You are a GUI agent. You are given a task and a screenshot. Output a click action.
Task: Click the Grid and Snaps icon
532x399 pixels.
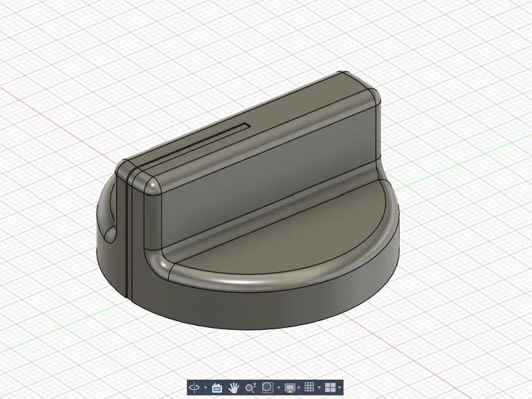309,387
